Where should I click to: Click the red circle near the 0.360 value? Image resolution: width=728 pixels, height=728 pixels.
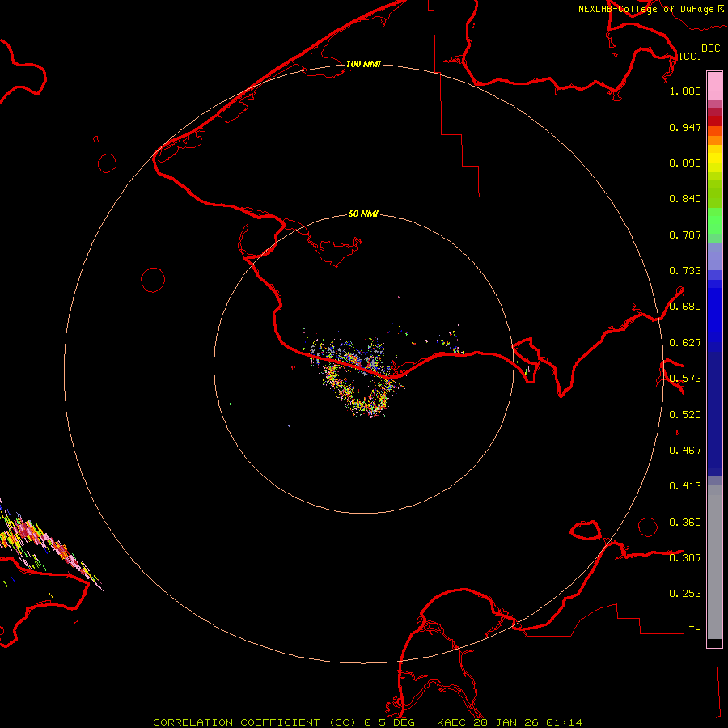[x=648, y=527]
